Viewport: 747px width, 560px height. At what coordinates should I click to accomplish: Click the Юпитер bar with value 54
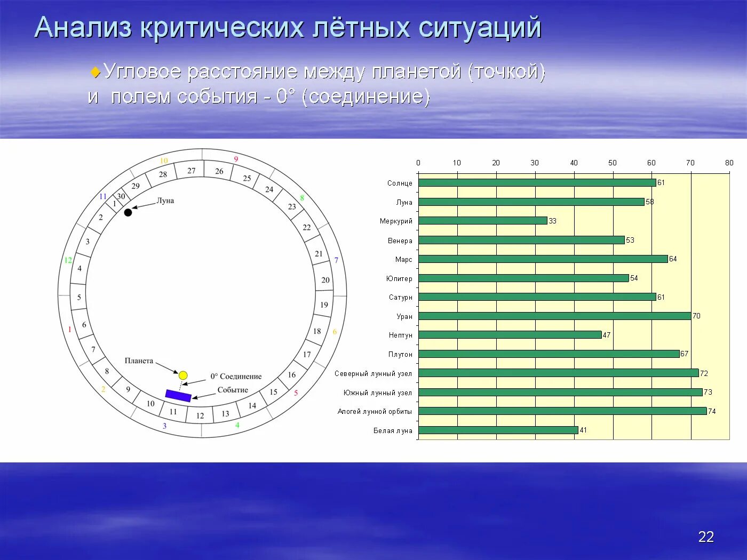coord(524,278)
